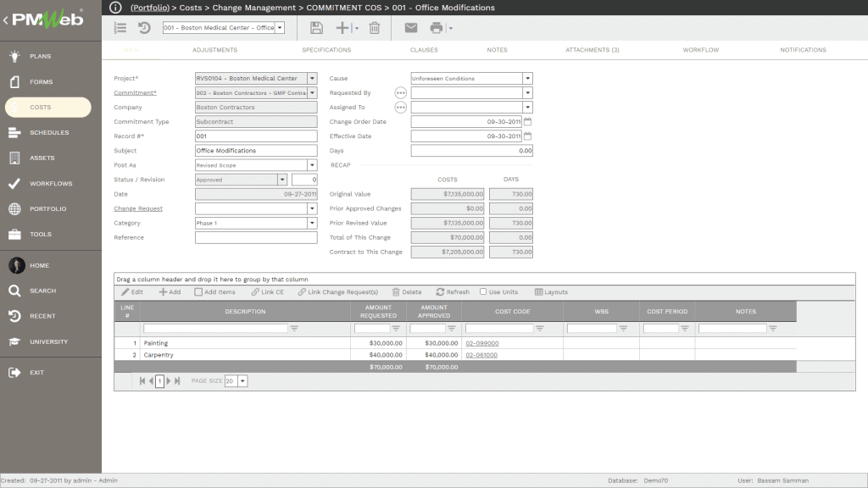Click the history revert icon in toolbar
The width and height of the screenshot is (868, 488).
click(x=144, y=28)
